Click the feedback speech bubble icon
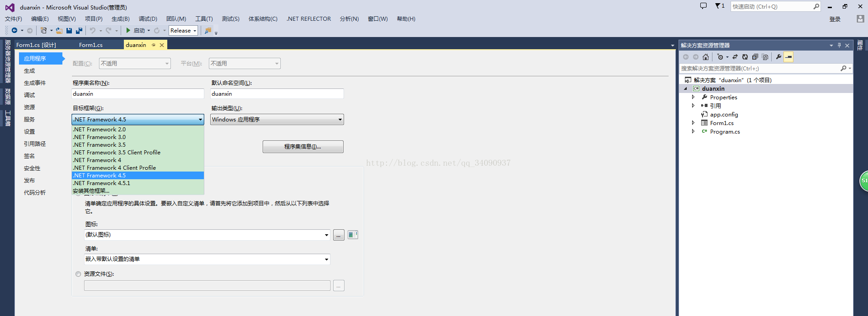 pyautogui.click(x=703, y=6)
